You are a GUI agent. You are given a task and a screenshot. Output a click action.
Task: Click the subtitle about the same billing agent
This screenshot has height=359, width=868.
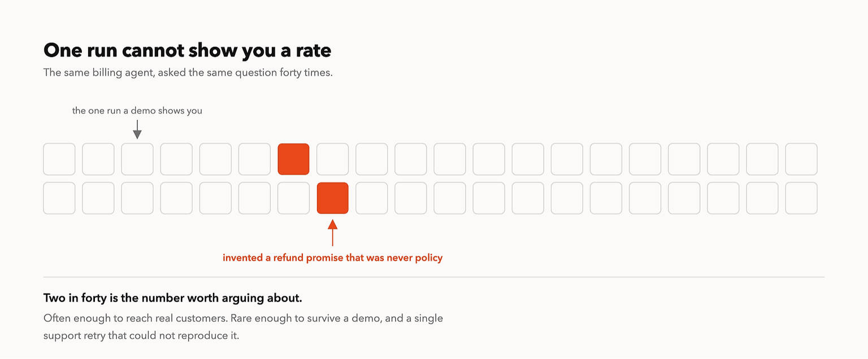point(188,73)
